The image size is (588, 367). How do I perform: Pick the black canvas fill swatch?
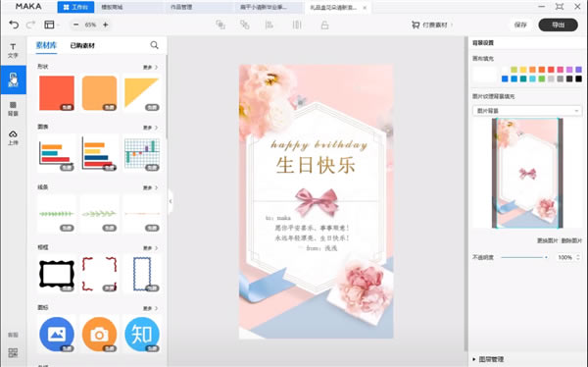[x=578, y=79]
